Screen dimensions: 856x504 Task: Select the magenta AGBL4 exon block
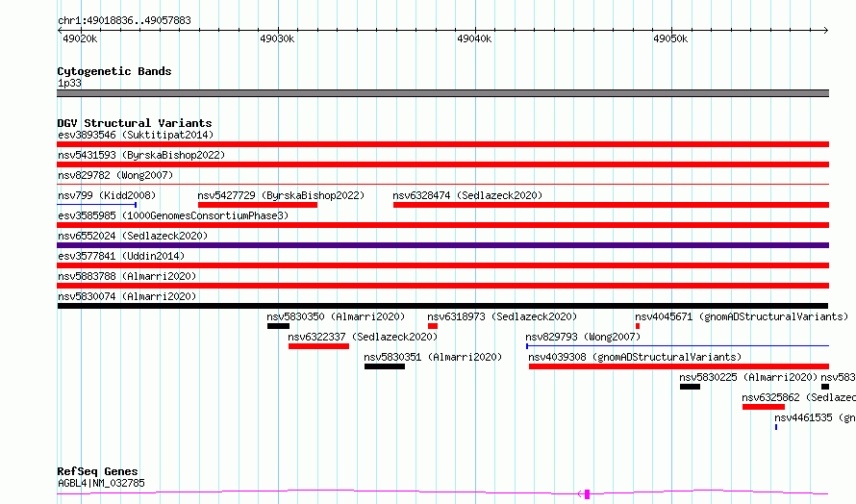(587, 494)
